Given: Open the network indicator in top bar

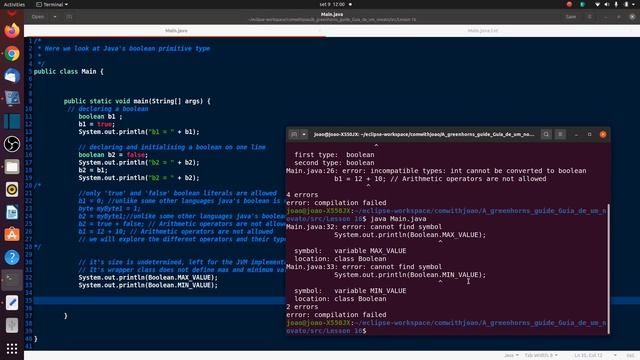Looking at the screenshot, I should coord(597,4).
